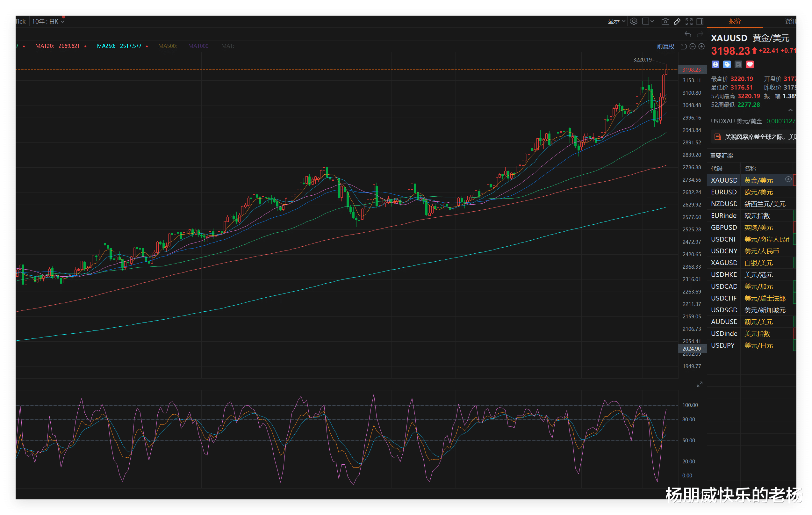Open the 10年:日K period dropdown
This screenshot has height=515, width=812.
point(48,22)
